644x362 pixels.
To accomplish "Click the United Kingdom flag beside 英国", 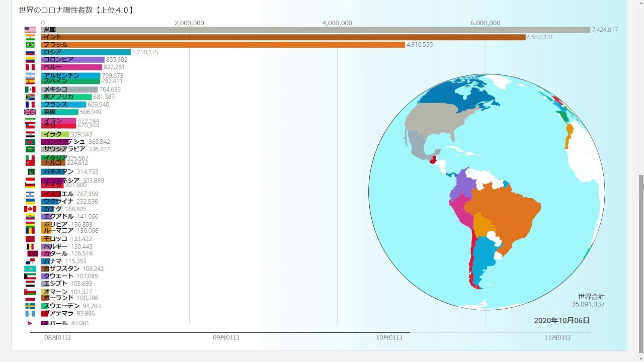I will pos(30,112).
